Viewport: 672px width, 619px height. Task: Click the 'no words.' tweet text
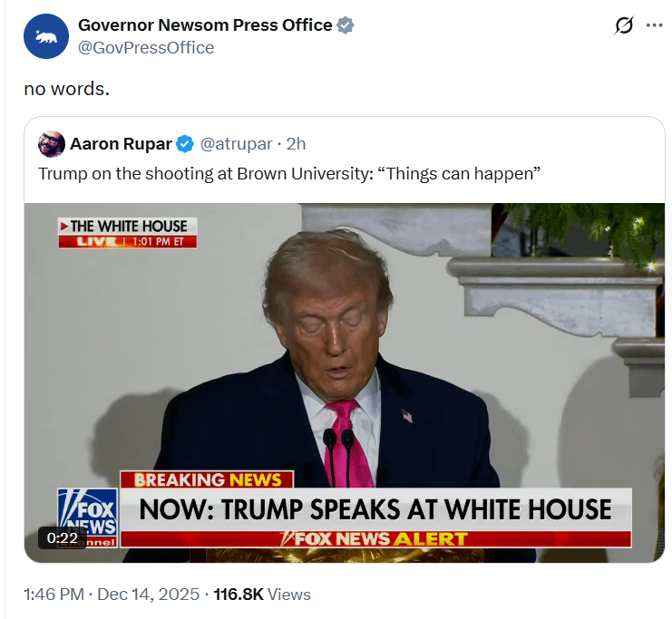pyautogui.click(x=67, y=89)
